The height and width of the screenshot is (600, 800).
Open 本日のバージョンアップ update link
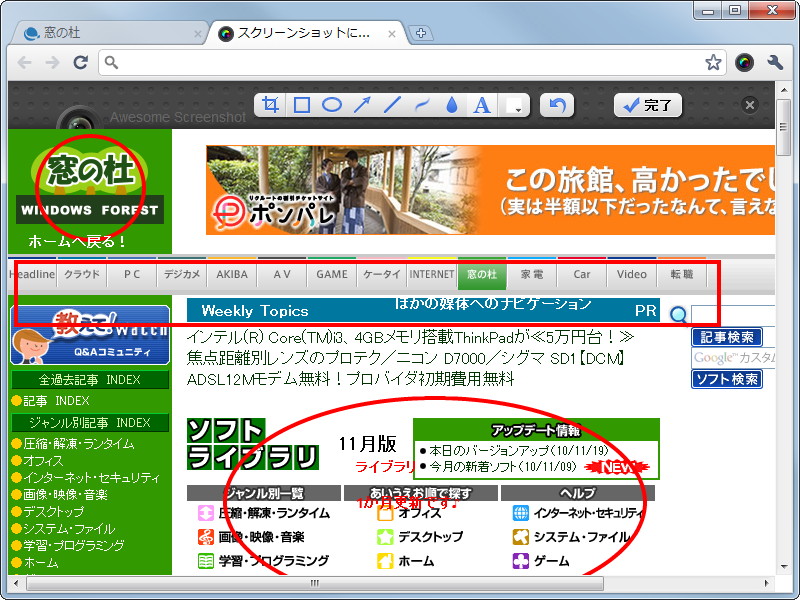point(519,451)
